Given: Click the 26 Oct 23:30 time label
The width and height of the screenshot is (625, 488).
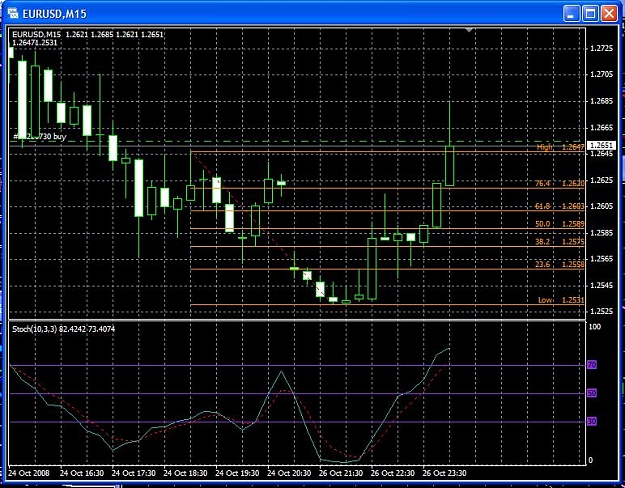Looking at the screenshot, I should (444, 473).
